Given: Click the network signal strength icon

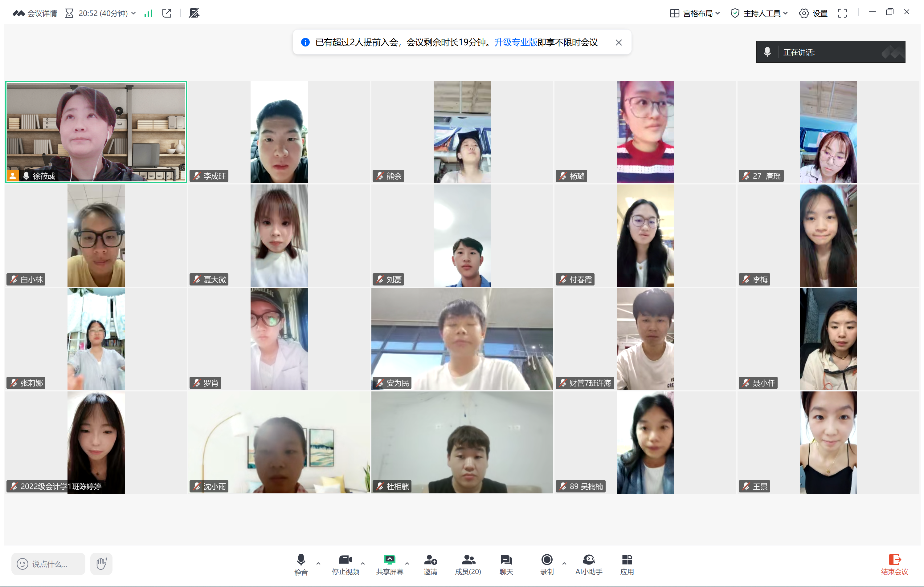Looking at the screenshot, I should click(x=148, y=14).
